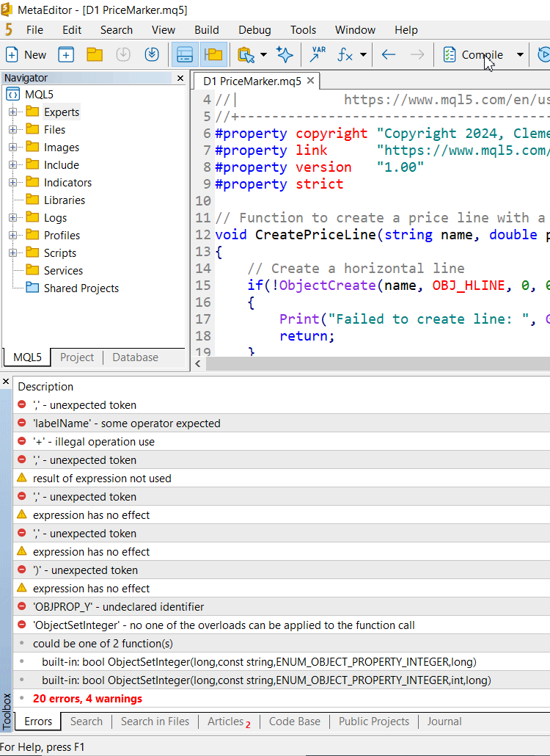The height and width of the screenshot is (756, 550).
Task: Navigate forward with right arrow icon
Action: click(417, 54)
